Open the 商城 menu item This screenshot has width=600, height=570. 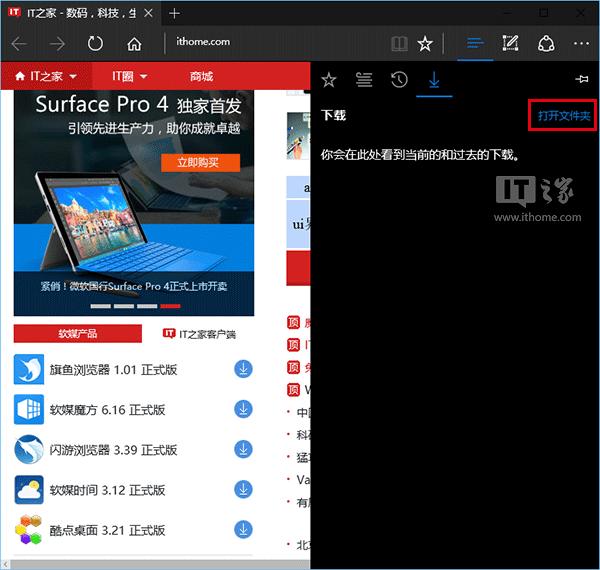coord(201,77)
